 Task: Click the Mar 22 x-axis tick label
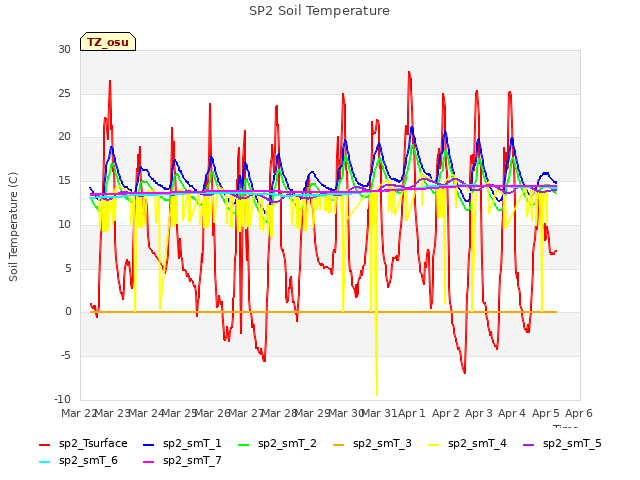tap(78, 413)
